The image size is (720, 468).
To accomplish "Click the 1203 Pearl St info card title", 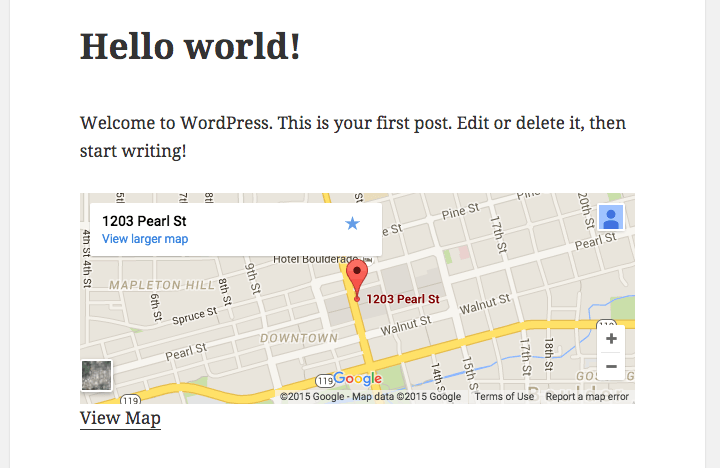I will point(144,221).
